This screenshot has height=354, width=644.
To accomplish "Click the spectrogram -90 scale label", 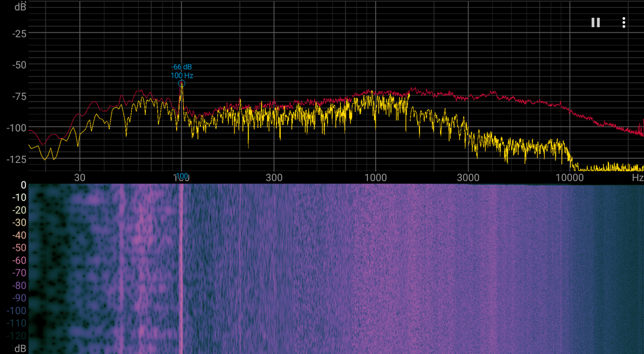I will (x=19, y=298).
